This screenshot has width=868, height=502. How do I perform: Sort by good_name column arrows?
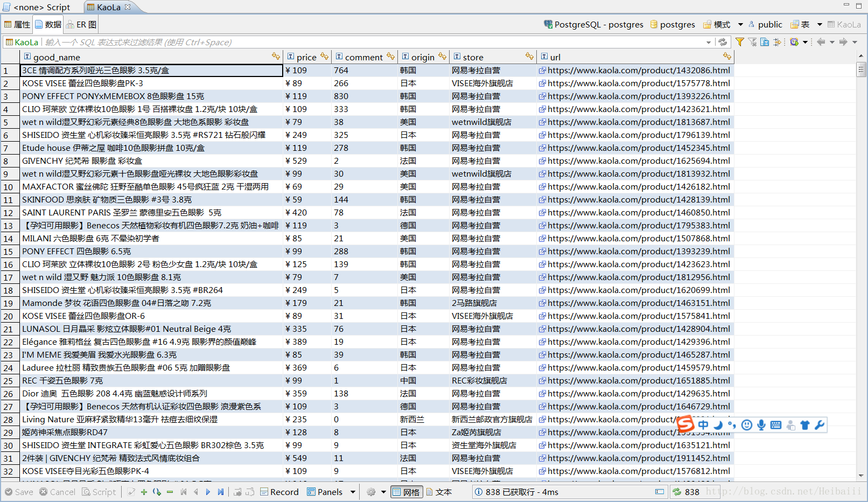click(276, 57)
